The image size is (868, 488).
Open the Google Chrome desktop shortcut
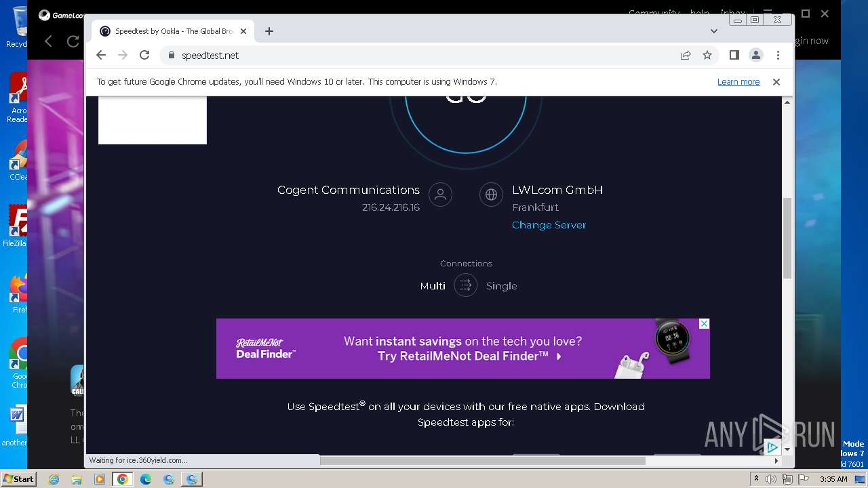[x=18, y=363]
